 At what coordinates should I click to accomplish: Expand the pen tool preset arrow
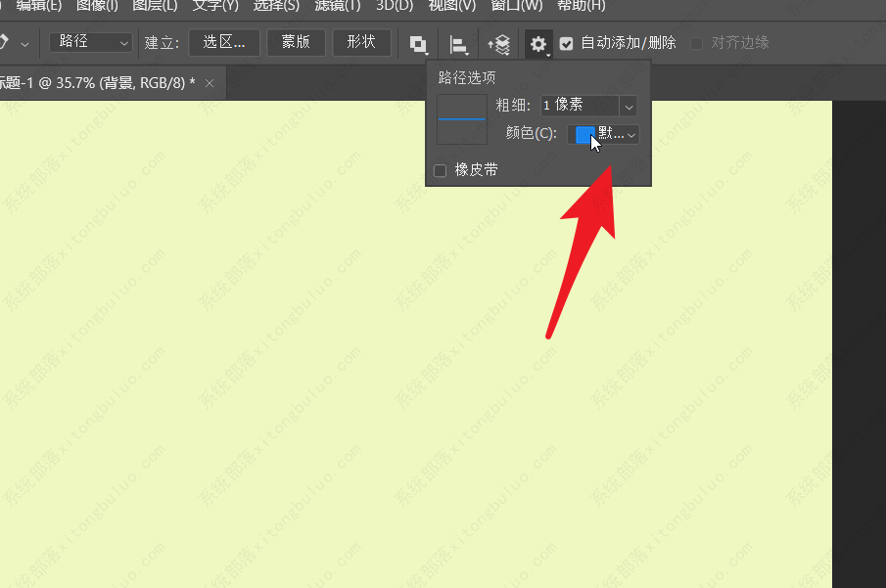click(x=24, y=44)
